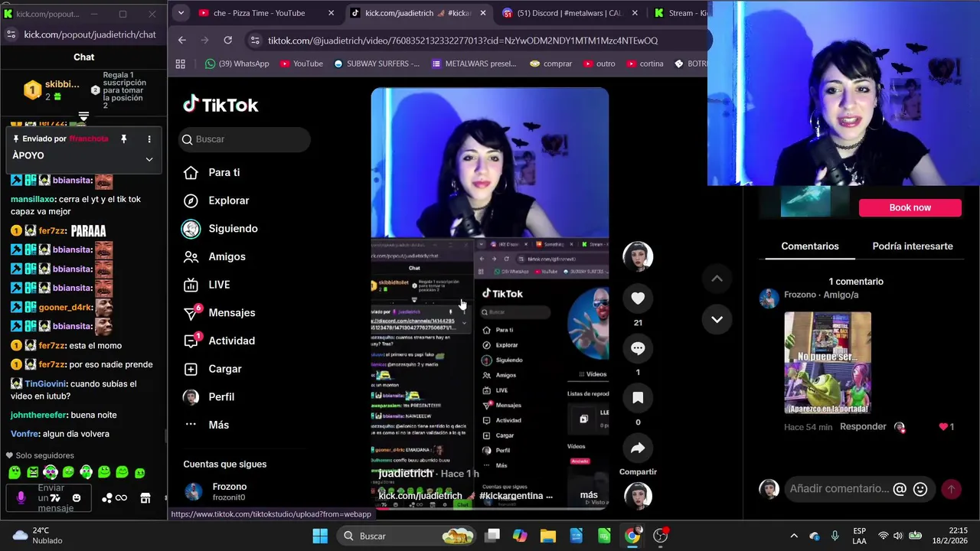Open Frozono commenter profile name
Screen dimensions: 980x551
point(800,295)
